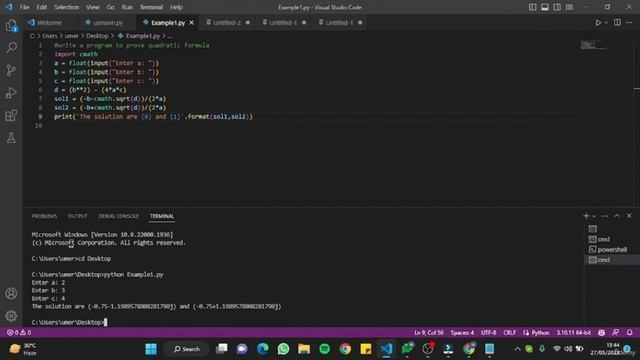Viewport: 640px width, 360px height.
Task: Open the Manage gear menu
Action: point(11,316)
